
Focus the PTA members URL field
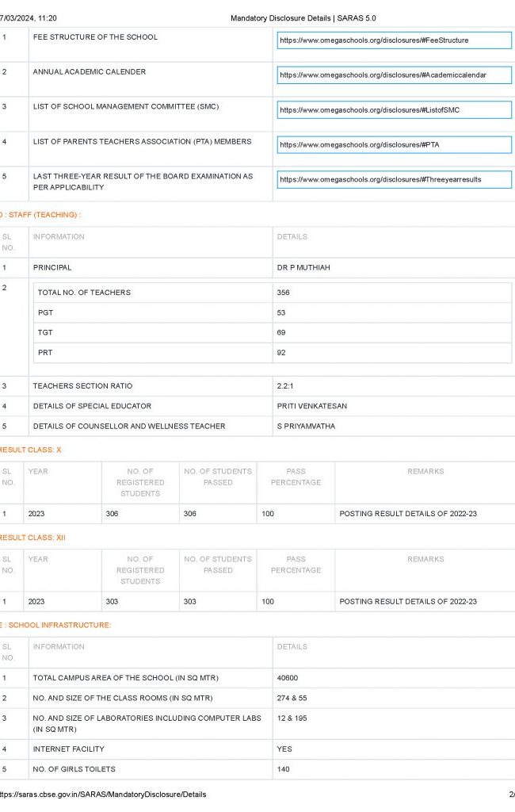[x=394, y=145]
